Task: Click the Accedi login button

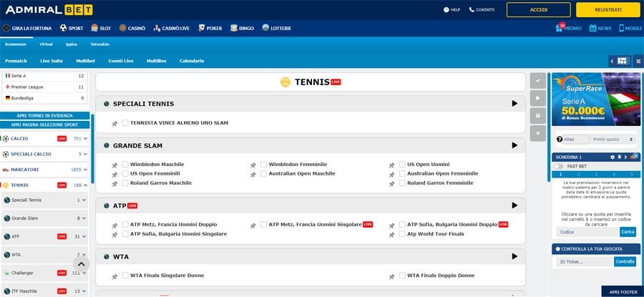Action: click(x=538, y=10)
